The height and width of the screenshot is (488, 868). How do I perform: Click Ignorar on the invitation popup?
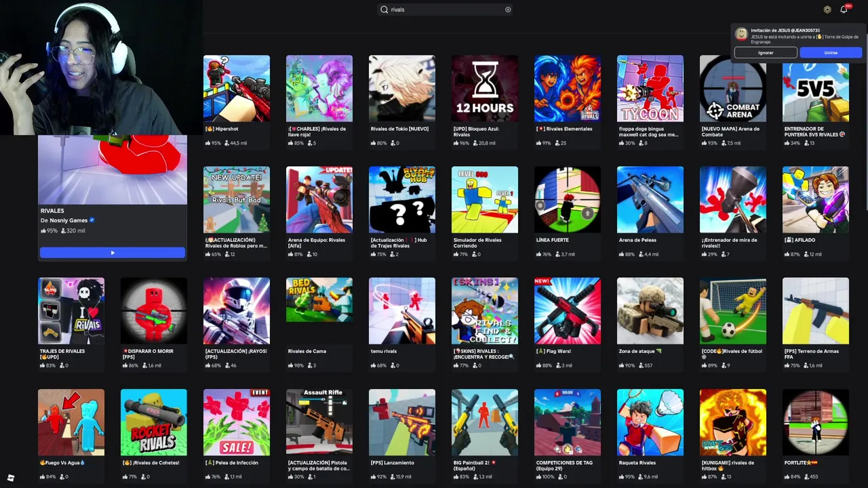pos(766,52)
